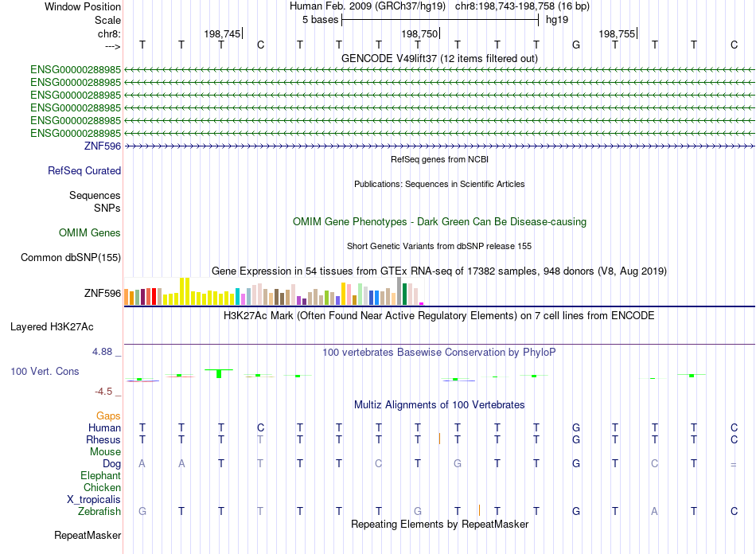Click the 100 Vert. Cons track label
The image size is (756, 554).
45,371
